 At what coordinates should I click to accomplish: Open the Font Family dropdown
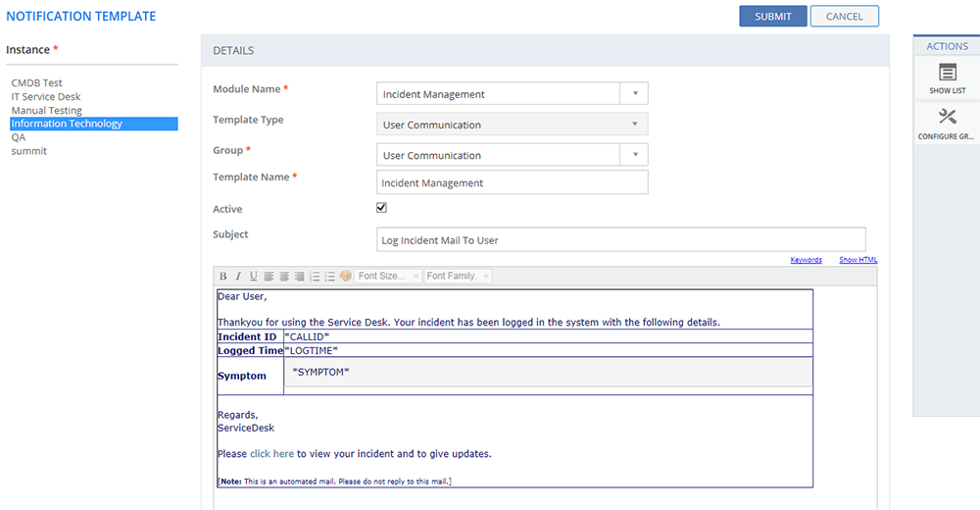(x=458, y=277)
